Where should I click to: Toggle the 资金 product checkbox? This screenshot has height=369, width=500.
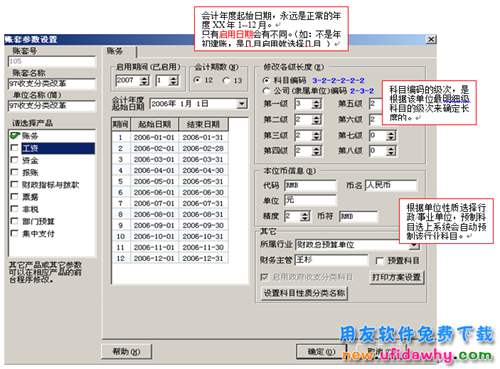coord(14,160)
